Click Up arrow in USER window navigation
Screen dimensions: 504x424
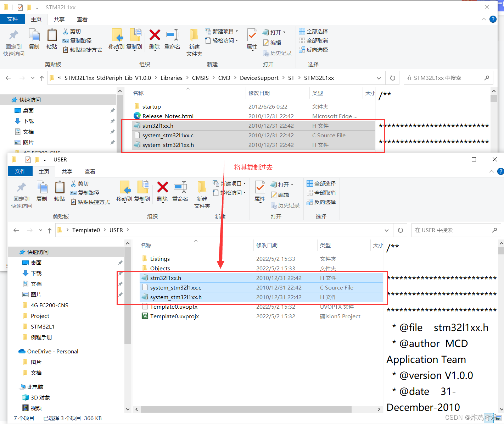[50, 230]
